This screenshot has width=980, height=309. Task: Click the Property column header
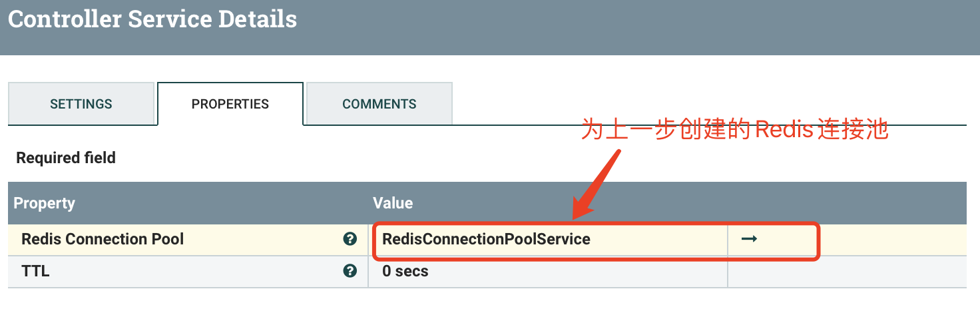[44, 203]
